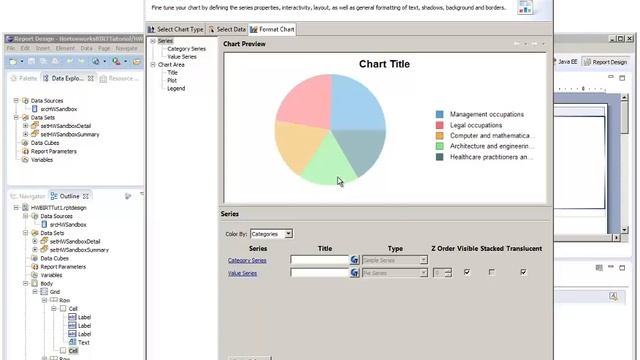Select Report Parameters icon in Data Explorer
Viewport: 640px width, 360px height.
pyautogui.click(x=25, y=151)
